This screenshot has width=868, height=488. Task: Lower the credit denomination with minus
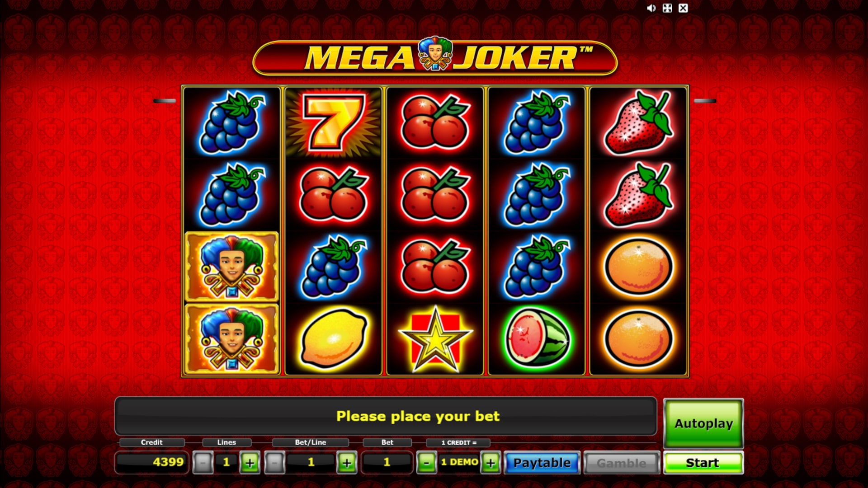click(x=426, y=462)
